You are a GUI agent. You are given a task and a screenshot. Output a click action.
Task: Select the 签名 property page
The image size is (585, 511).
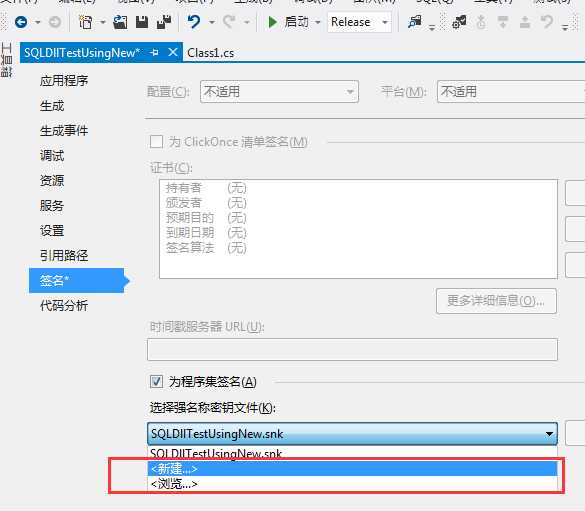click(x=76, y=280)
